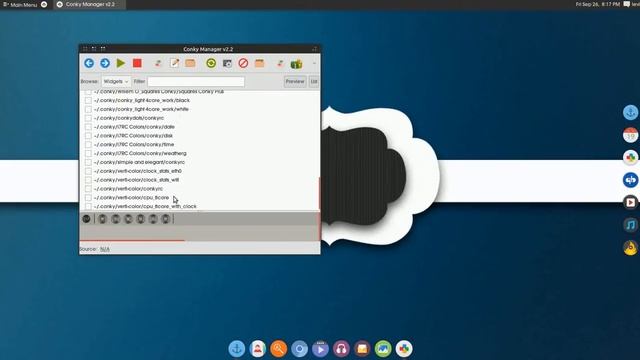The width and height of the screenshot is (640, 360).
Task: Generate a preview image with the camera icon
Action: (227, 63)
